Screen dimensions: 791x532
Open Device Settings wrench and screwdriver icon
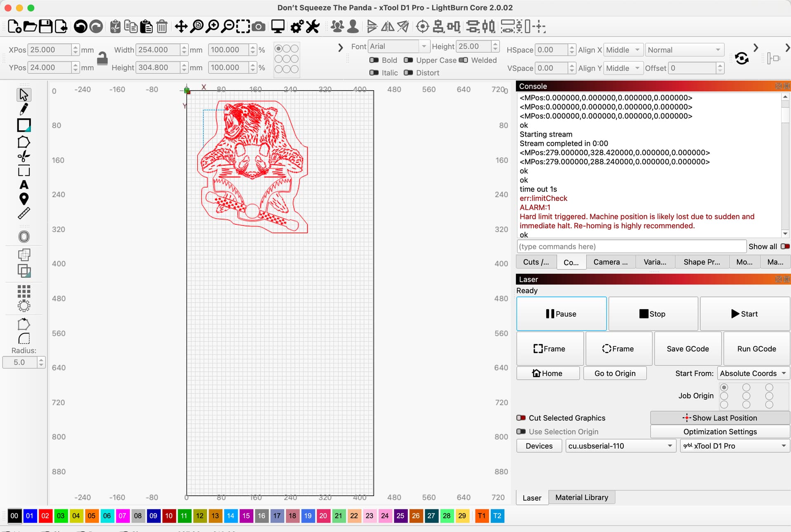[x=313, y=27]
